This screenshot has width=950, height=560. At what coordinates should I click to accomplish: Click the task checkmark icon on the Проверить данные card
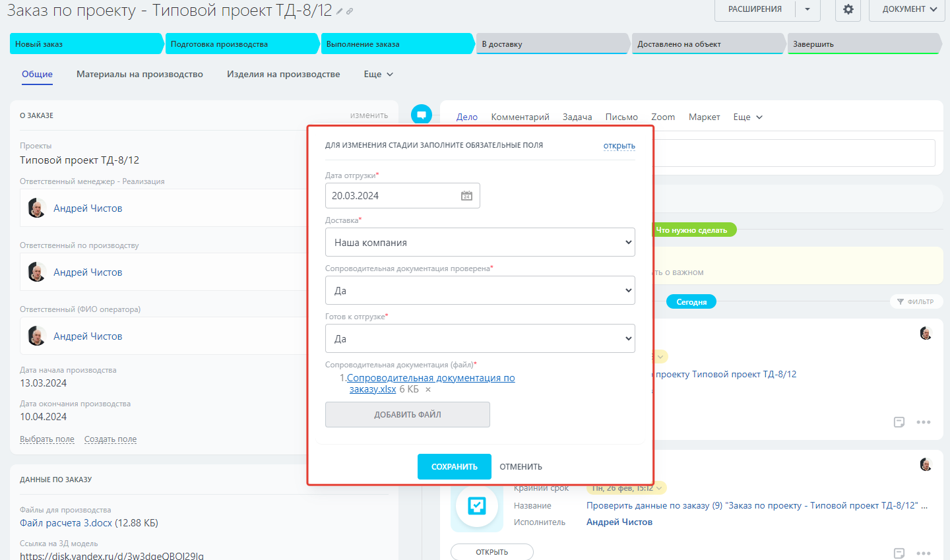(x=477, y=506)
